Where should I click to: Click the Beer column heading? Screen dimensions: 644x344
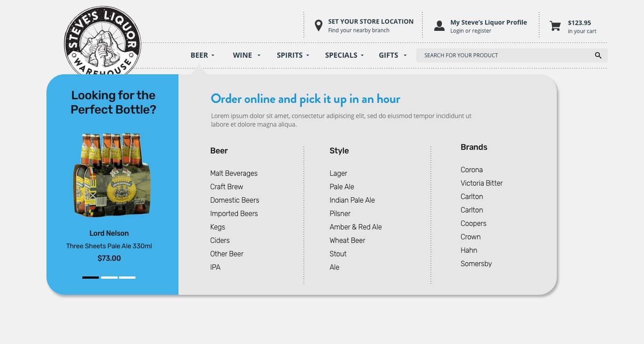[x=219, y=151]
